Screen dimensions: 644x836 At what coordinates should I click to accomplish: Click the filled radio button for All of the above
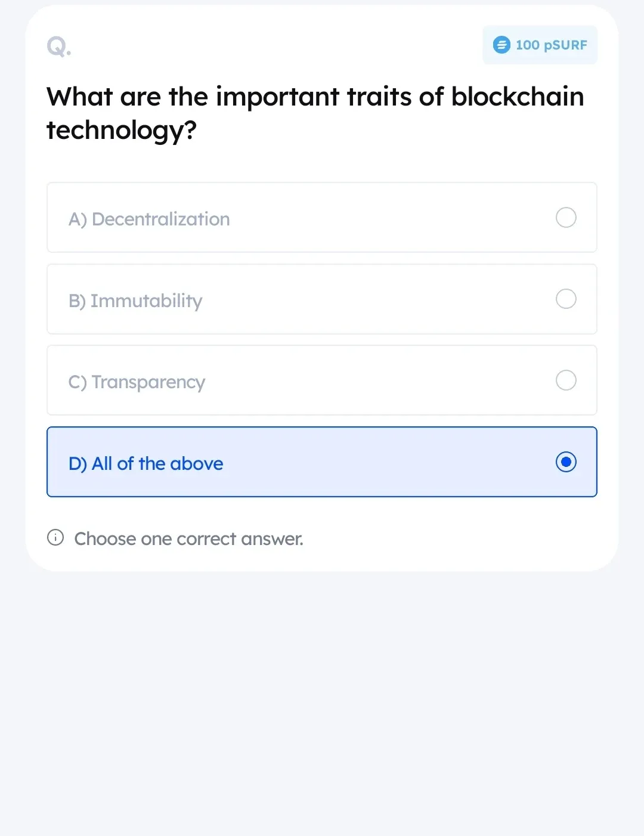click(566, 462)
